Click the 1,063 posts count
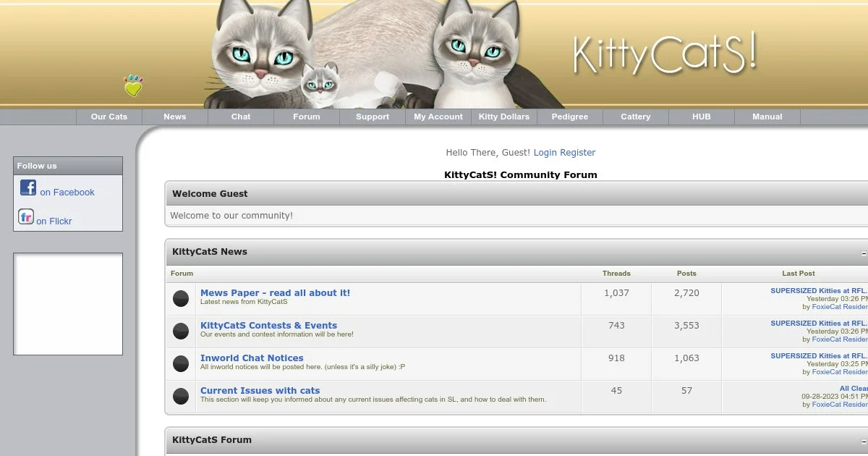The image size is (868, 456). [x=686, y=358]
